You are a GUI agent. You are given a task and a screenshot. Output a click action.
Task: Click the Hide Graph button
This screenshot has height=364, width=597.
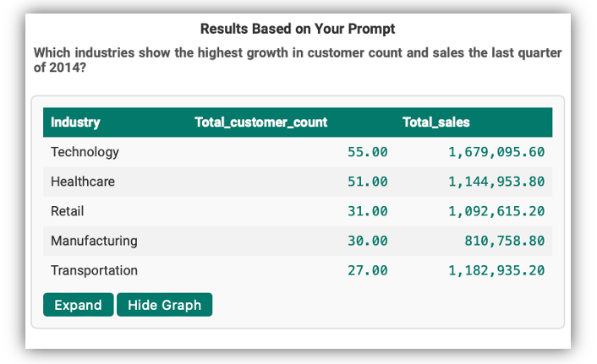coord(165,305)
